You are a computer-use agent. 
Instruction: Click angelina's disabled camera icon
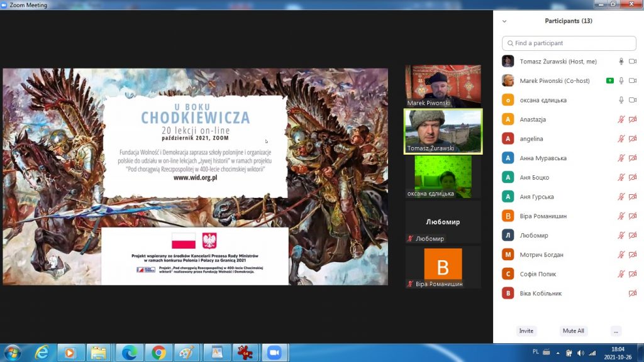[x=633, y=139]
